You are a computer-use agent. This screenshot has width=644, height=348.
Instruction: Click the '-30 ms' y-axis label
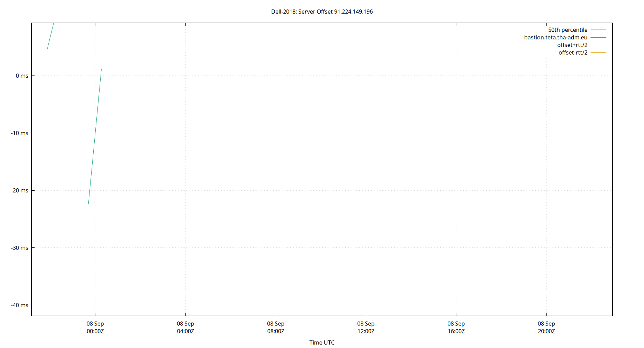tap(19, 248)
